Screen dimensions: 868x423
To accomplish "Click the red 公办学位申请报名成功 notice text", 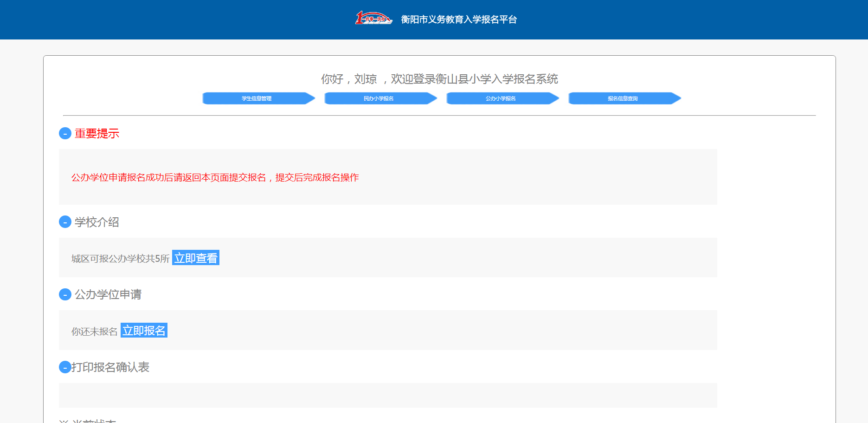I will tap(215, 178).
